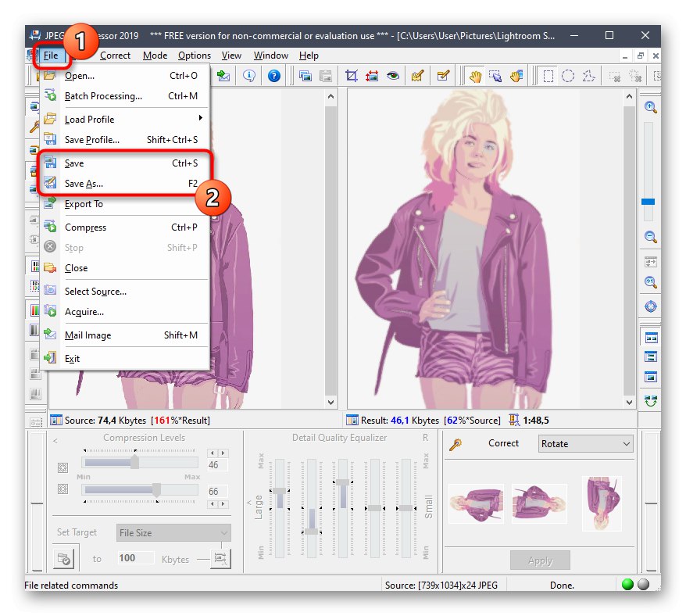
Task: Choose Save As from File menu
Action: tap(84, 184)
